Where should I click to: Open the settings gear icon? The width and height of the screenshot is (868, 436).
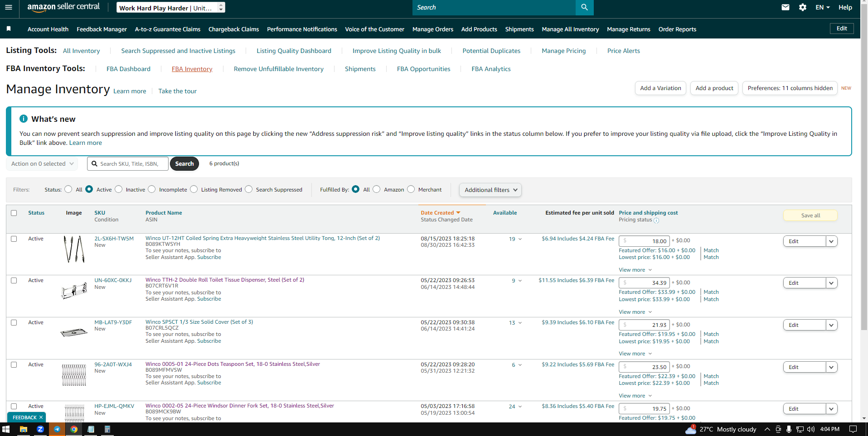tap(803, 7)
